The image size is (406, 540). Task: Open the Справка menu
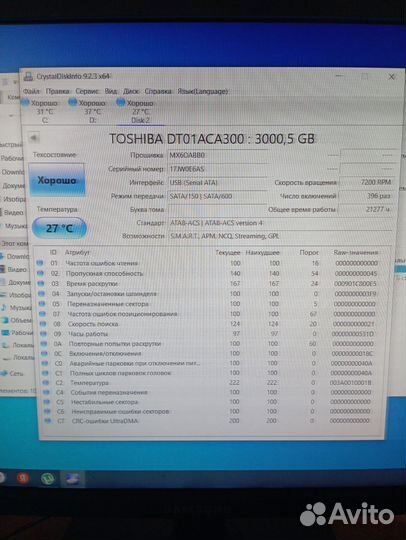click(x=158, y=91)
